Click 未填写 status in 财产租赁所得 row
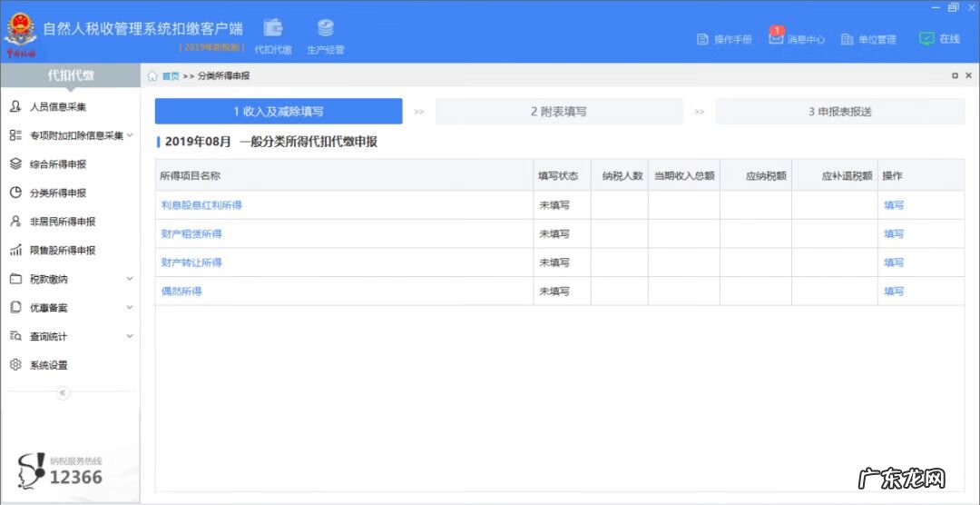Viewport: 980px width, 505px height. pos(555,234)
